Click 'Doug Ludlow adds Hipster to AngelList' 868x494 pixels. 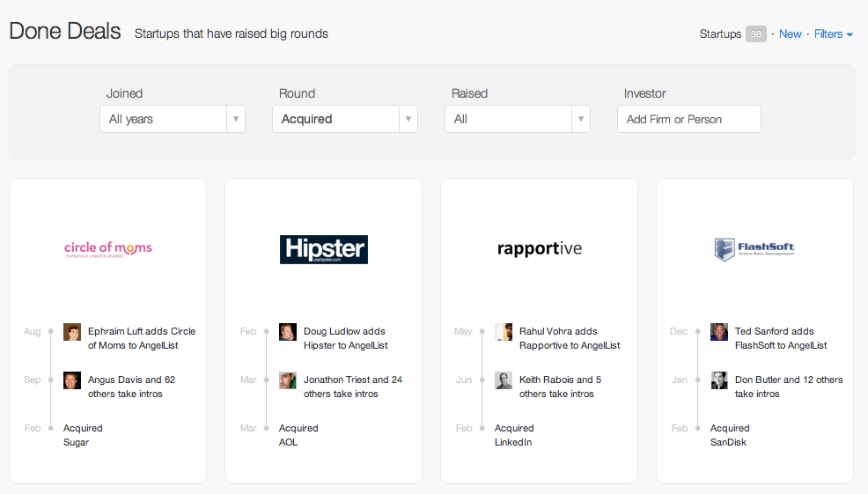pos(345,338)
